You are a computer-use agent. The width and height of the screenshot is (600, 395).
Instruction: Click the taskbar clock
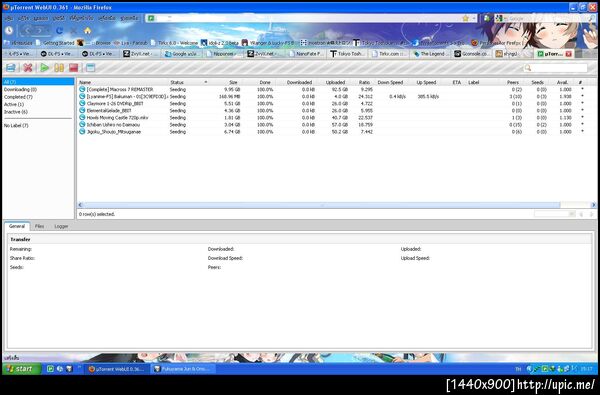pos(586,369)
